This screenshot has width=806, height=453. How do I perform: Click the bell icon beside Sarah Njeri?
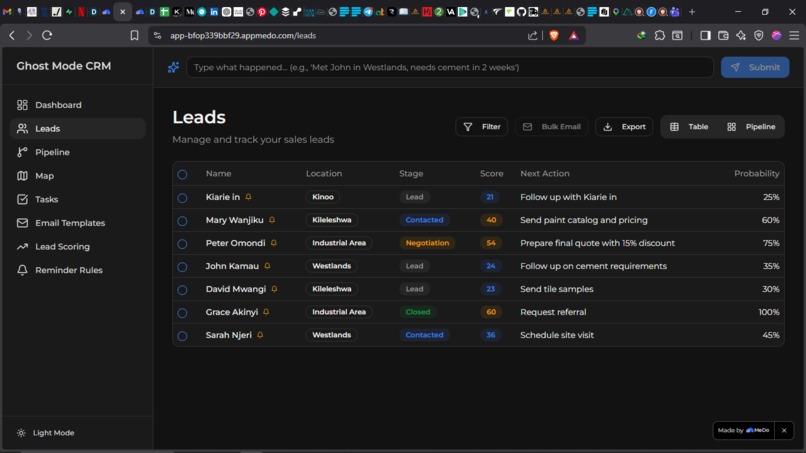tap(260, 335)
